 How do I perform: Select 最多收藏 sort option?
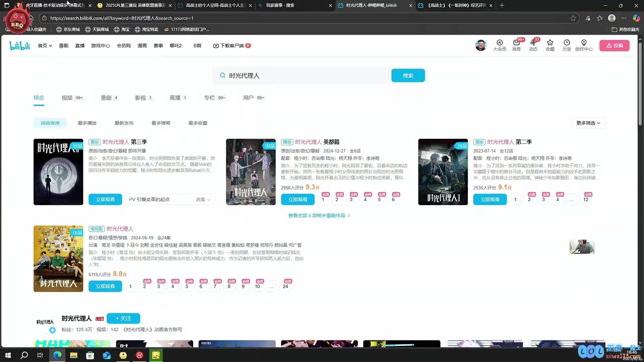tap(198, 123)
